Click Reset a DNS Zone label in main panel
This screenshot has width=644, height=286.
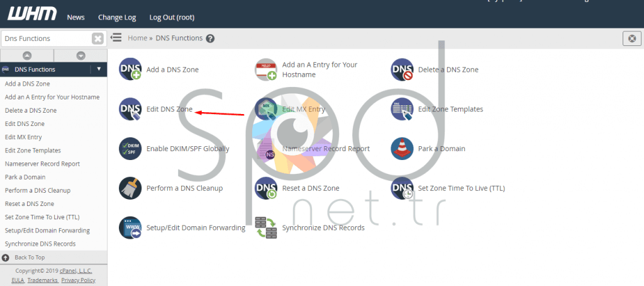[x=311, y=188]
